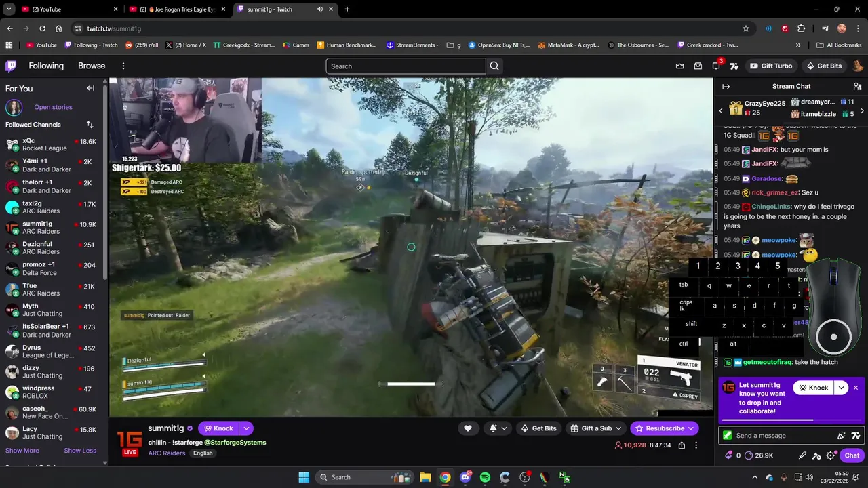Mute the summit1g browser tab audio

(319, 9)
